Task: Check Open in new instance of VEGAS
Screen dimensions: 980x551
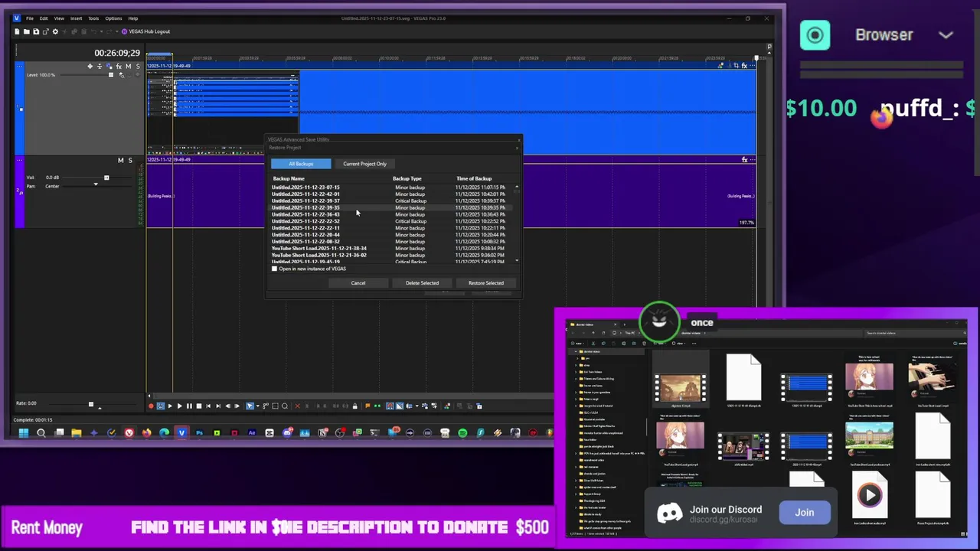Action: (275, 269)
